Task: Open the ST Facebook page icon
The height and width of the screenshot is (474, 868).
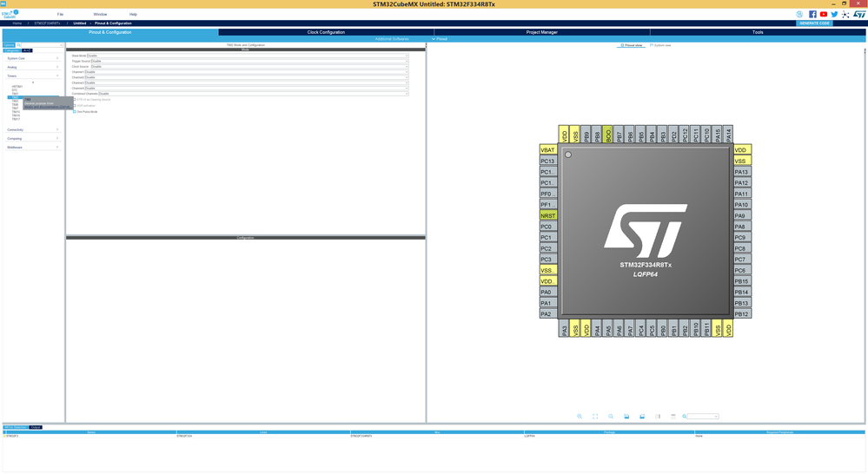Action: click(x=812, y=15)
